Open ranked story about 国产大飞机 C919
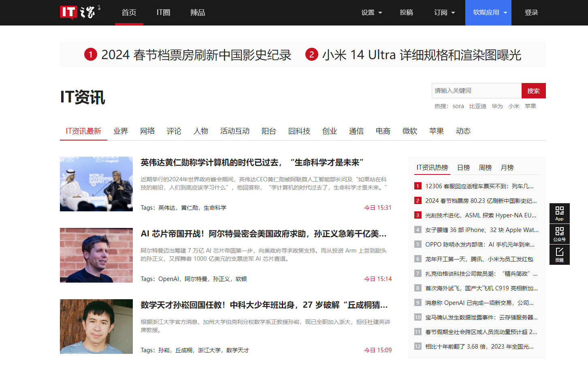The height and width of the screenshot is (366, 588). (481, 288)
